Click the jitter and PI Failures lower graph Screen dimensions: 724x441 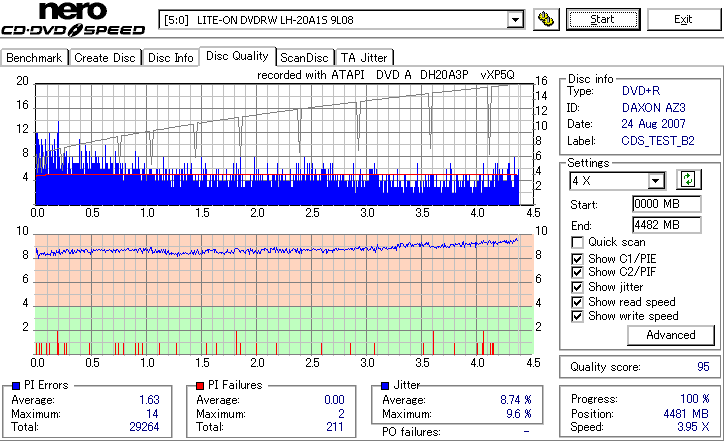pyautogui.click(x=284, y=295)
